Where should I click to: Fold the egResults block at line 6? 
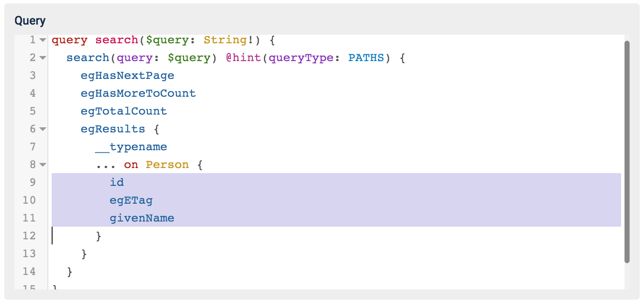click(42, 129)
